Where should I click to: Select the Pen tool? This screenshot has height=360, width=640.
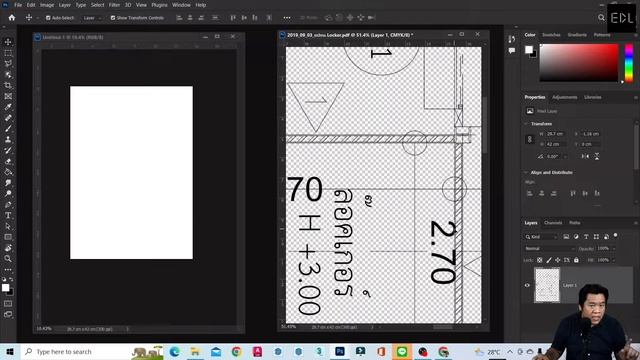(8, 204)
